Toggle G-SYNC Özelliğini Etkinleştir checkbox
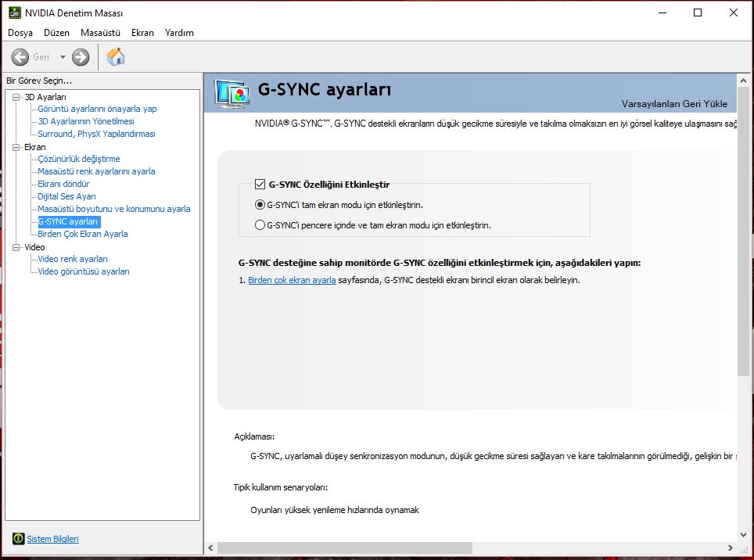754x560 pixels. 260,184
